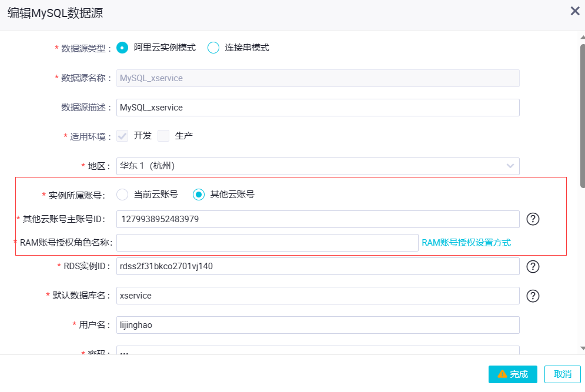The image size is (585, 392).
Task: Click the 数据源名称 field MySQL_xservice
Action: 318,78
